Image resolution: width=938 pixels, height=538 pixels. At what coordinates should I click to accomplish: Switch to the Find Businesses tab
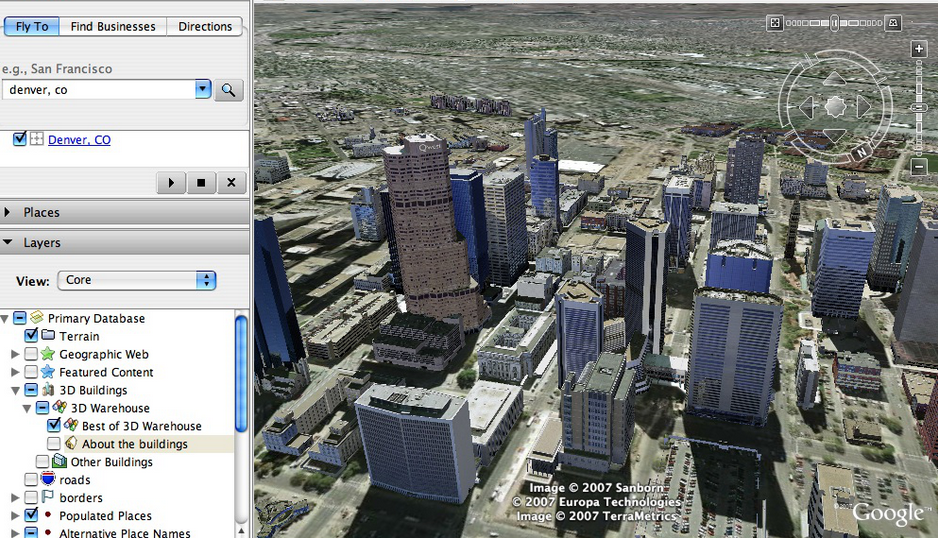point(113,26)
